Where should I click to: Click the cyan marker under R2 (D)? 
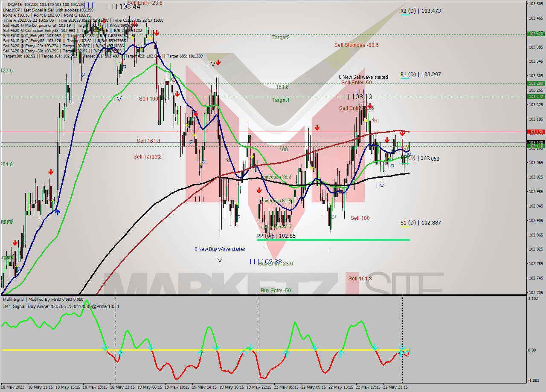pyautogui.click(x=404, y=15)
